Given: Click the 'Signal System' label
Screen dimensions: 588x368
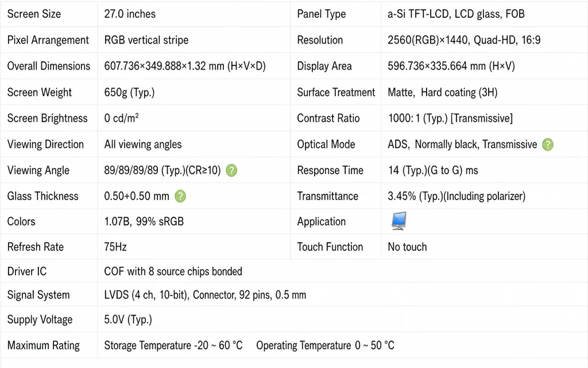Looking at the screenshot, I should [x=38, y=295].
